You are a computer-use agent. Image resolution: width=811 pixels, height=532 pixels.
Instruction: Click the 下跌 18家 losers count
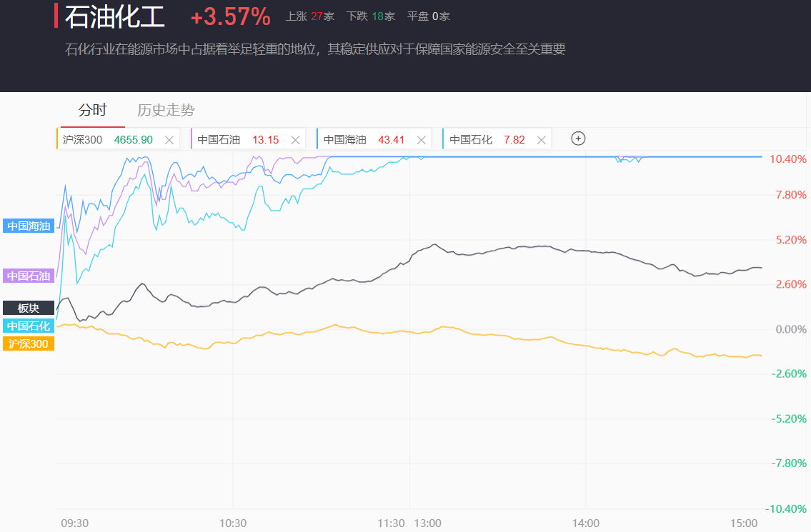[370, 16]
